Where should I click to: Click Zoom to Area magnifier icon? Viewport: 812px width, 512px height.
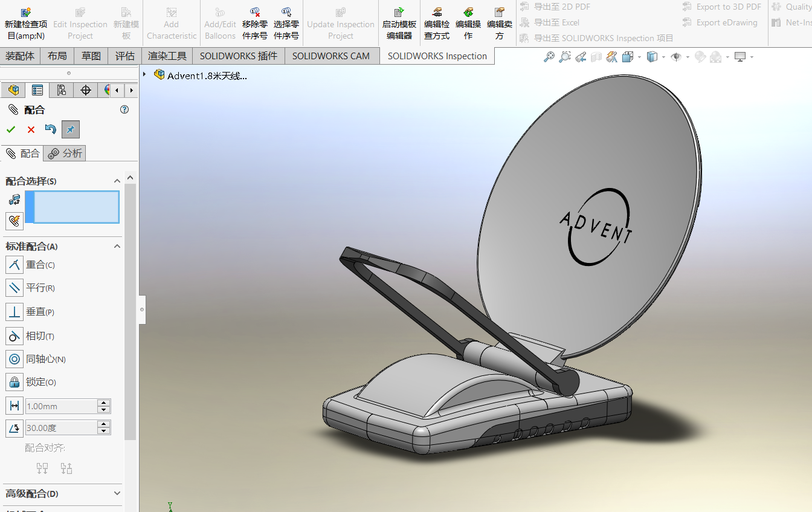(565, 57)
